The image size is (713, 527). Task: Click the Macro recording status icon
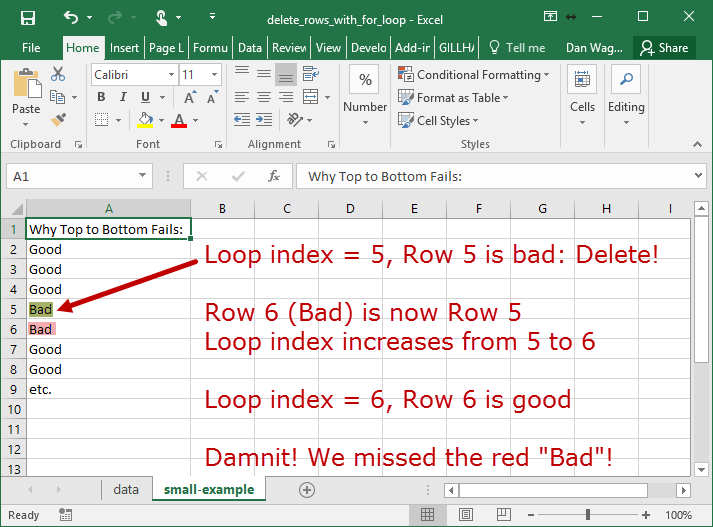(65, 515)
